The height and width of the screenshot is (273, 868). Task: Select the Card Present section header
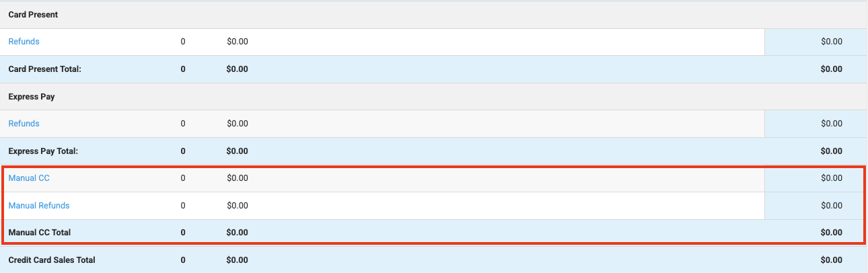[x=33, y=15]
